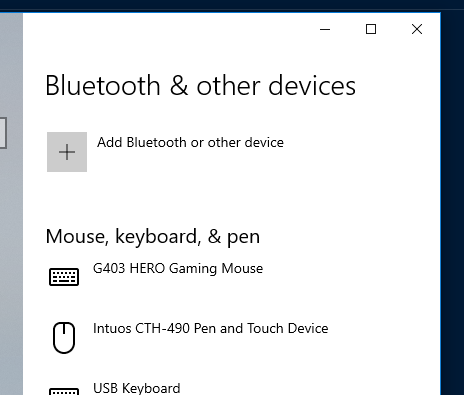
Task: Click dark background strip above the window
Action: point(232,5)
